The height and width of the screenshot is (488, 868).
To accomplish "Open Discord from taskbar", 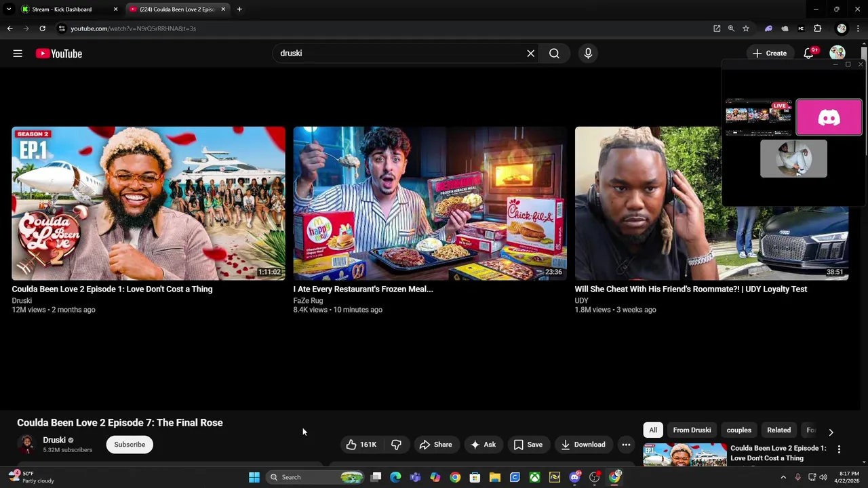I will point(575,477).
